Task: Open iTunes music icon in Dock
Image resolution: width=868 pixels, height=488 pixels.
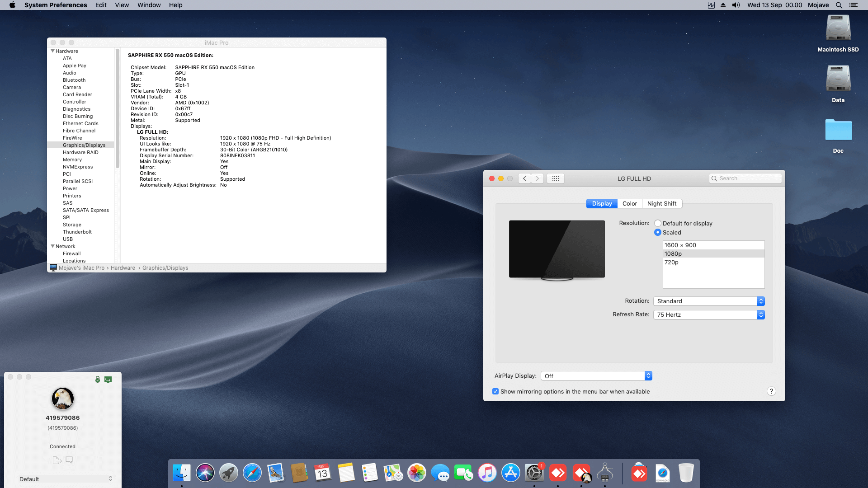Action: (x=487, y=473)
